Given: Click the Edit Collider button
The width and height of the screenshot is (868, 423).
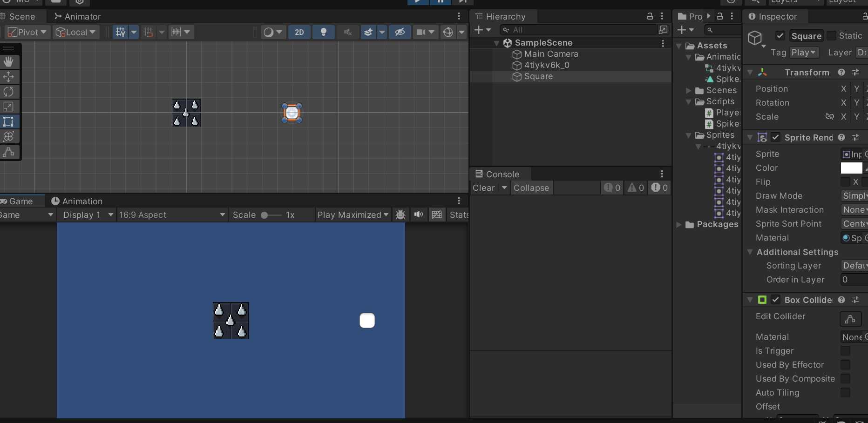Looking at the screenshot, I should [x=850, y=319].
